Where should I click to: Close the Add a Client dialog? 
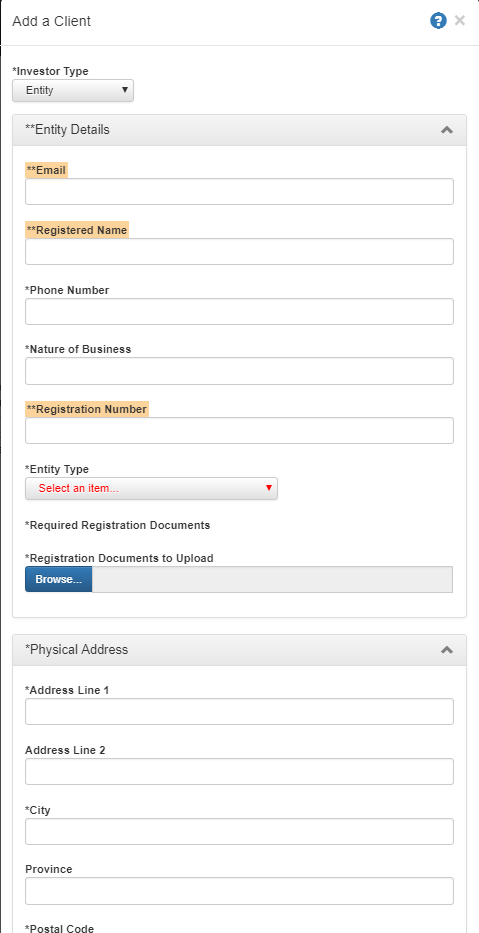pyautogui.click(x=459, y=21)
